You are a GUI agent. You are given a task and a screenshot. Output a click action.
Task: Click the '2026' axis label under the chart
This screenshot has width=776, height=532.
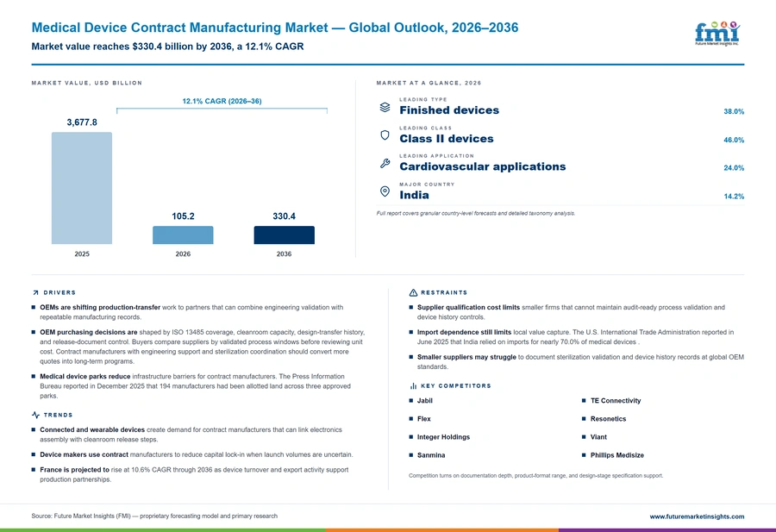(x=183, y=253)
